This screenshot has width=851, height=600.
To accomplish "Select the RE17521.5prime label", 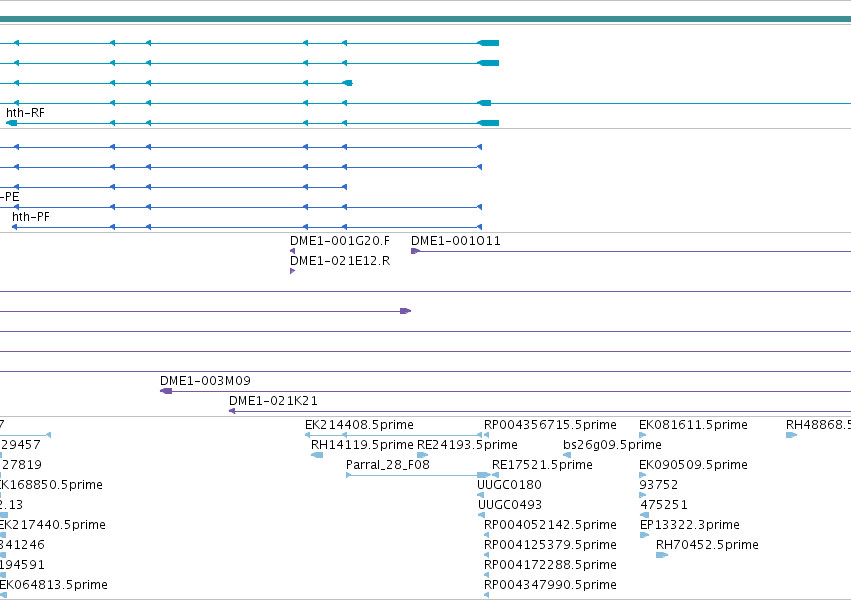I will point(542,465).
